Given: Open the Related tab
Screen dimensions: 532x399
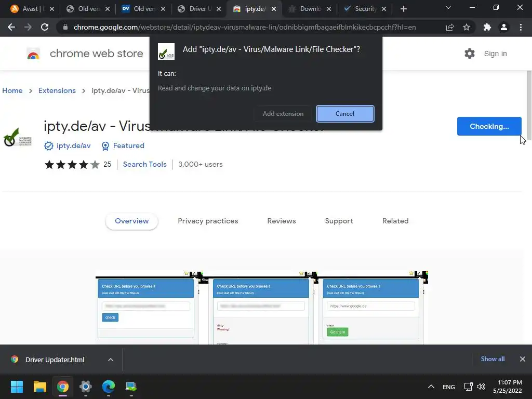Looking at the screenshot, I should pyautogui.click(x=395, y=221).
